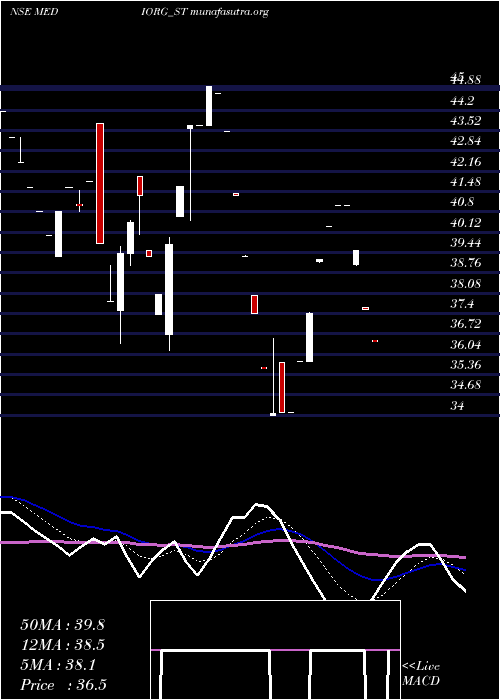500x700 pixels.
Task: Click the munafasutra.org watermark text
Action: tap(229, 12)
